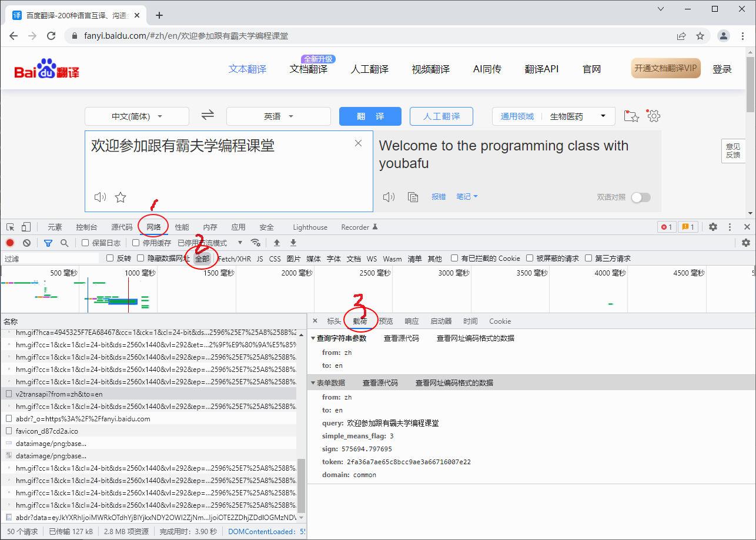Open throttling mode dropdown

210,243
